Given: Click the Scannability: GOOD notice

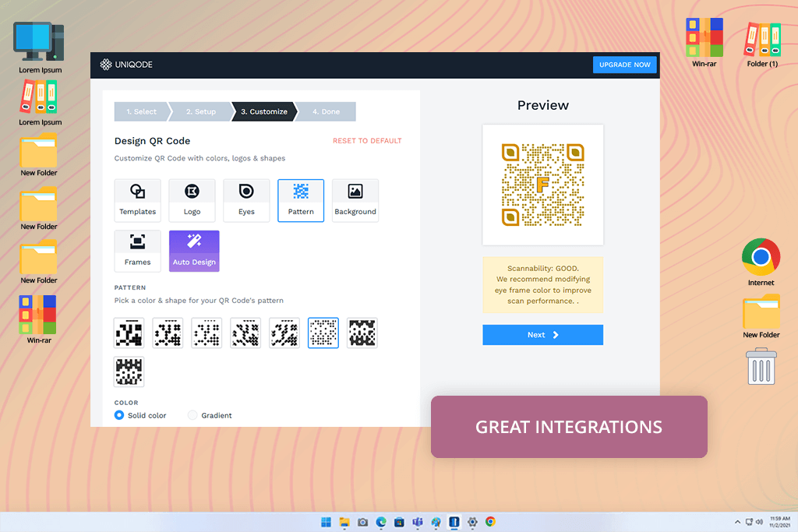Looking at the screenshot, I should (542, 284).
